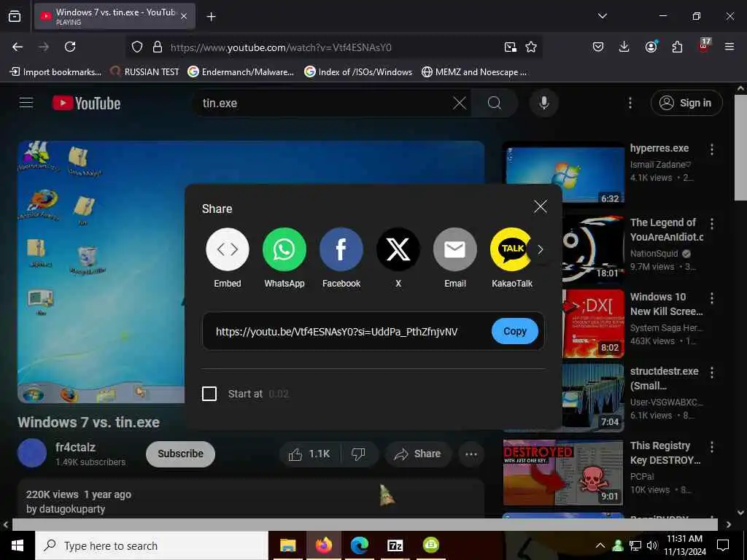Viewport: 747px width, 560px height.
Task: Copy the share link
Action: coord(515,331)
